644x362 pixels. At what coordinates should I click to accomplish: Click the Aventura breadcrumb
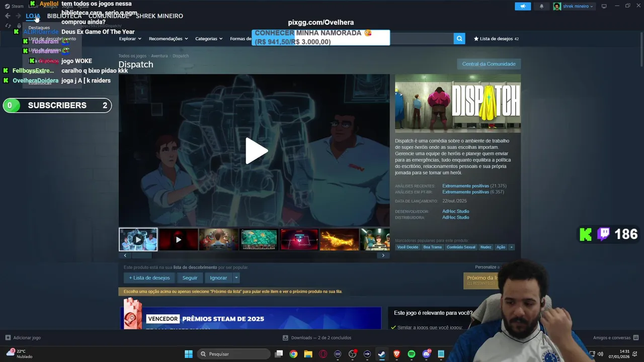pos(159,56)
